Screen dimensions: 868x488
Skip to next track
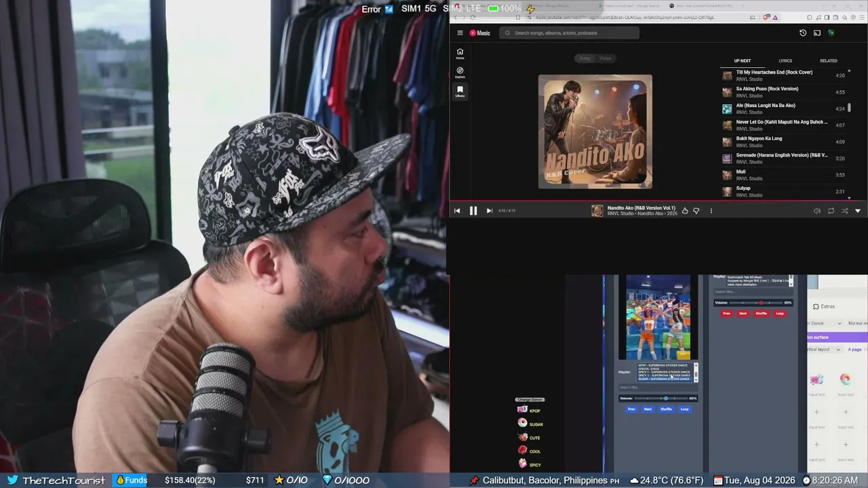[x=489, y=211]
